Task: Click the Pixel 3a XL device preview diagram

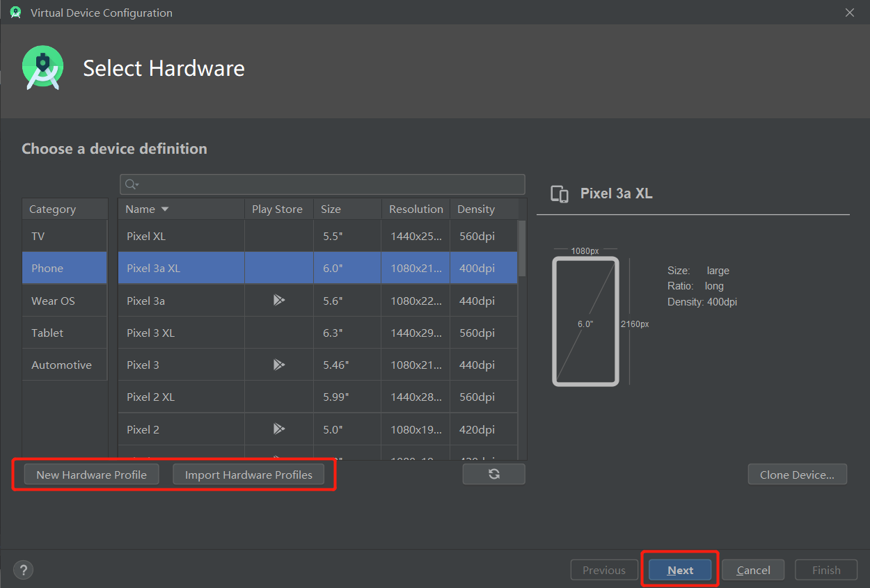Action: [585, 321]
